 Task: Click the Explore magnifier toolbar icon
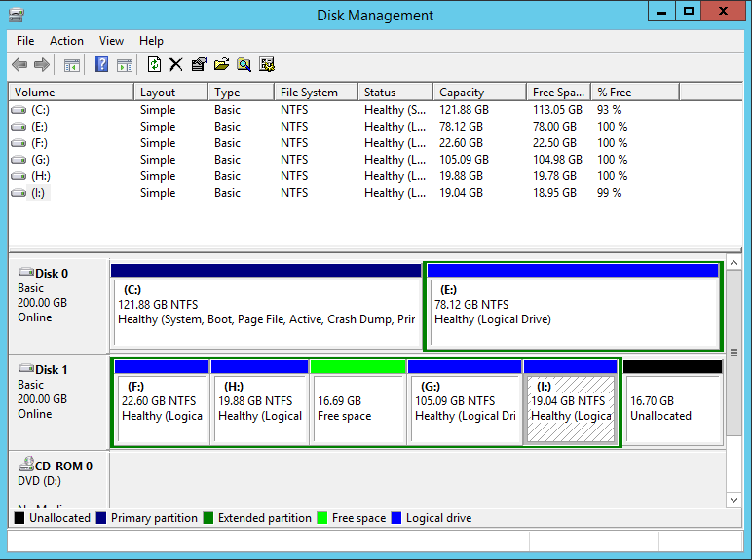click(x=244, y=65)
